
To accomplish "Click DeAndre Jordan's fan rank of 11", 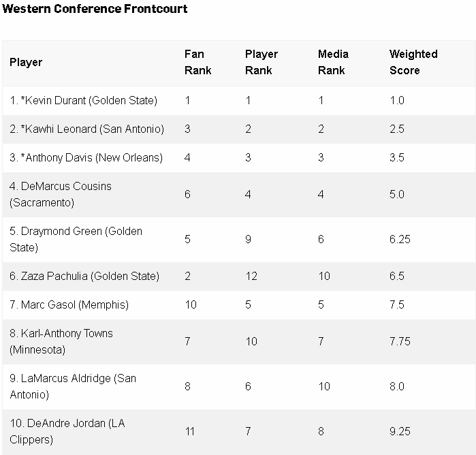I will click(x=191, y=431).
